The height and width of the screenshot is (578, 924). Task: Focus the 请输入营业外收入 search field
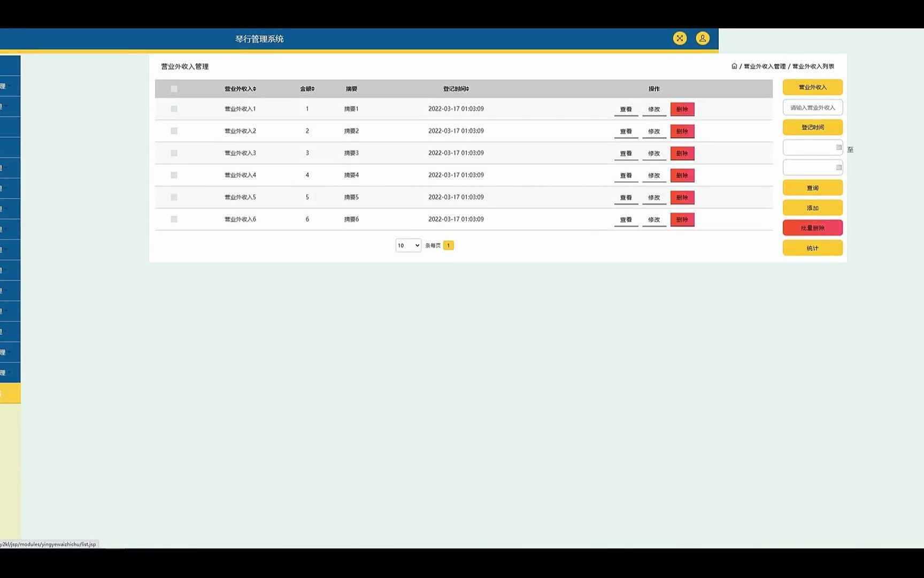pos(812,108)
